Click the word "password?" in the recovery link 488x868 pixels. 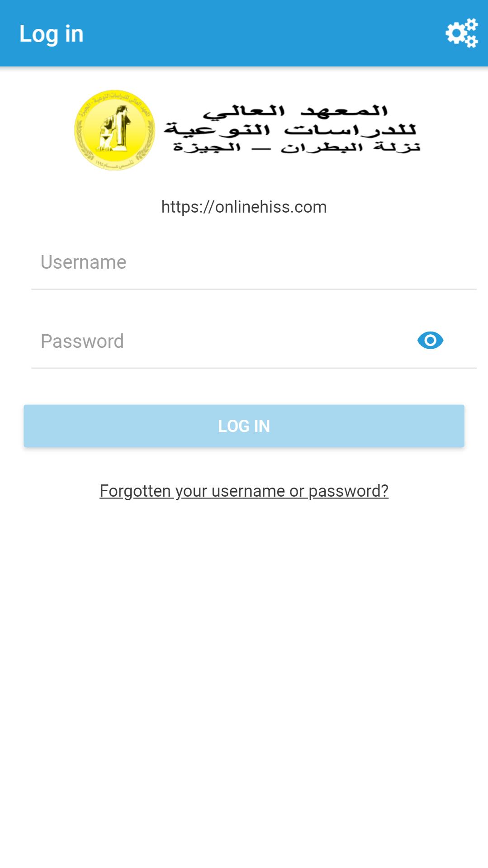pyautogui.click(x=348, y=491)
